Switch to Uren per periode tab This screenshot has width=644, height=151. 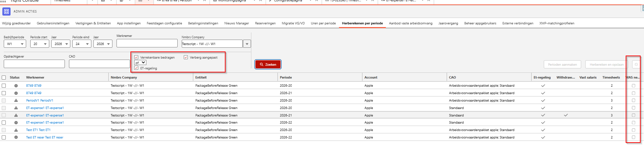[x=323, y=23]
